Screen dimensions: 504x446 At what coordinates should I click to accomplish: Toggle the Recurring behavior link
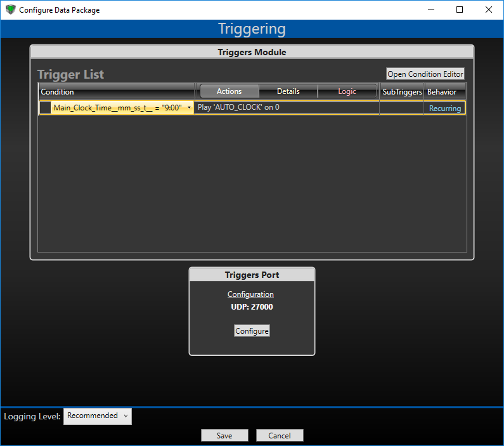click(x=444, y=108)
